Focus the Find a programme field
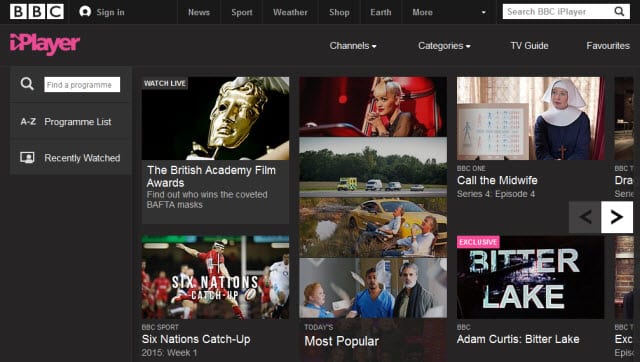Viewport: 640px width, 362px height. coord(82,84)
